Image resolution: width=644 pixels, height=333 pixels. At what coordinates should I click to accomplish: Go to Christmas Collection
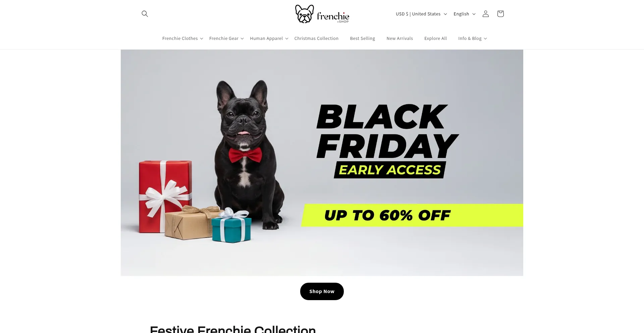pos(316,38)
